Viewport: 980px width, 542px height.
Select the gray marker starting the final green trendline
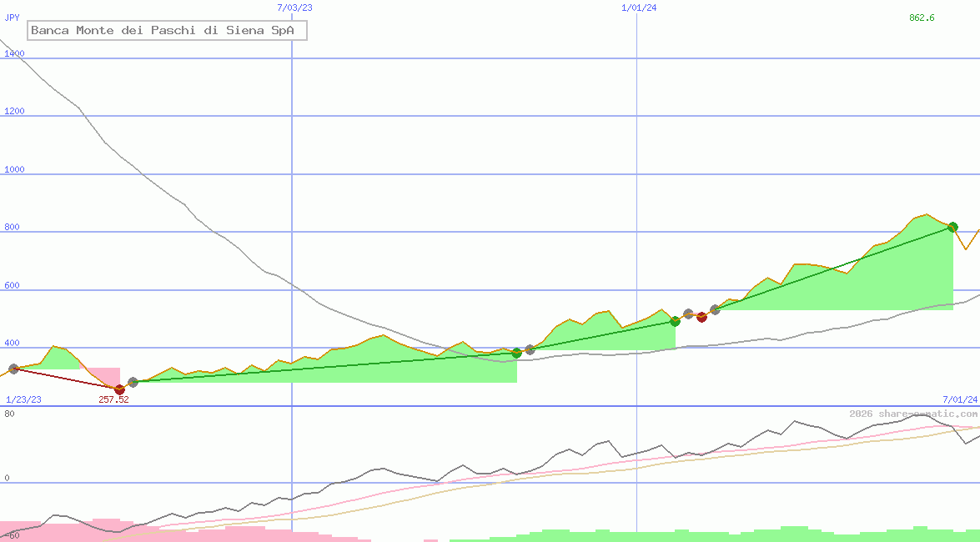click(x=715, y=309)
